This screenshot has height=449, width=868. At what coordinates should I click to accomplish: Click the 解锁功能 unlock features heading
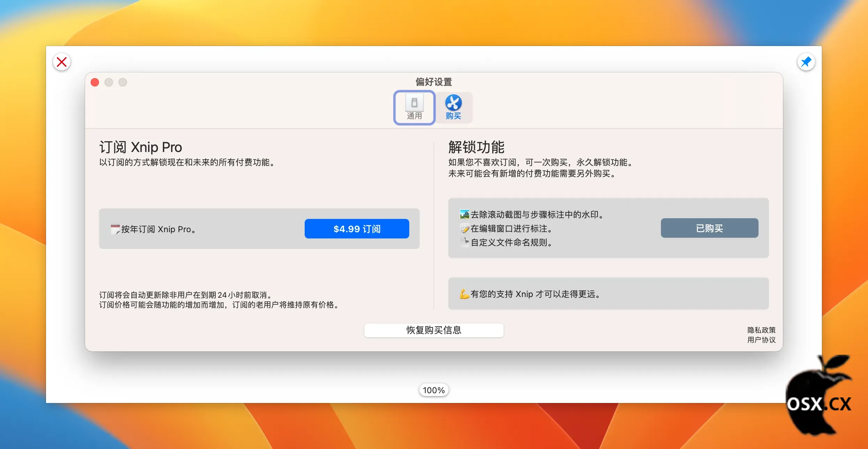pyautogui.click(x=476, y=147)
